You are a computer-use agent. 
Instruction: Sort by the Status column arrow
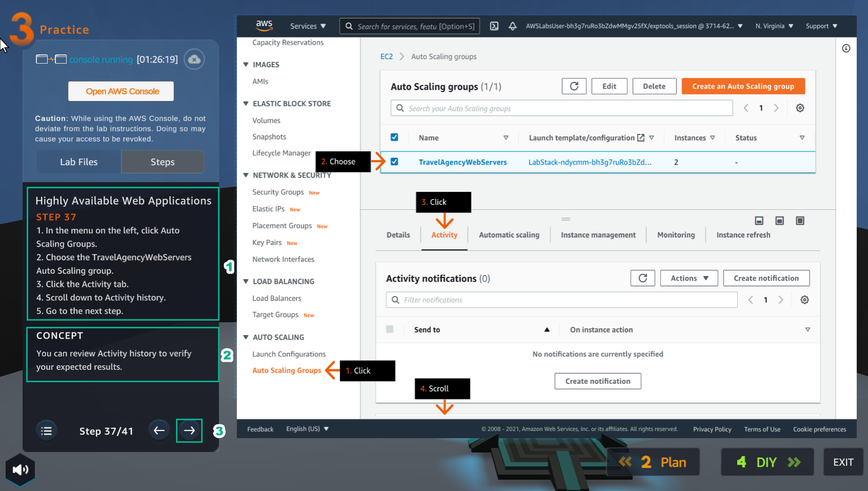802,138
